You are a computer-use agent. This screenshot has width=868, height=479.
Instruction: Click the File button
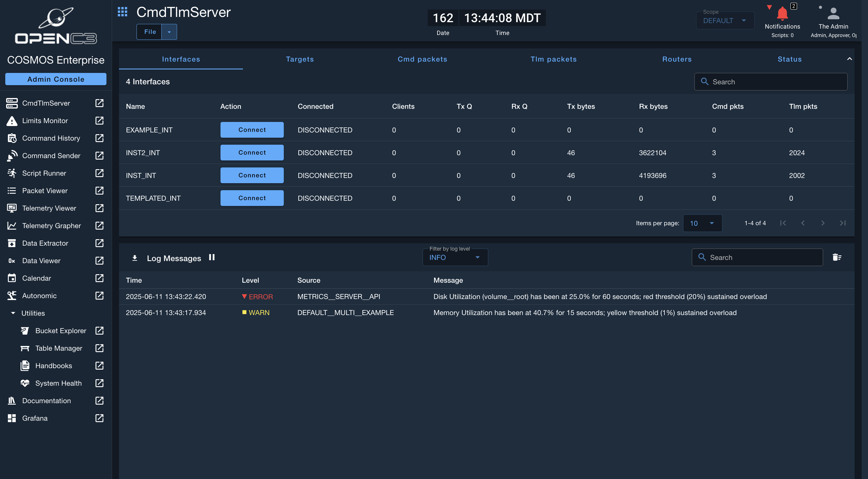(x=149, y=32)
